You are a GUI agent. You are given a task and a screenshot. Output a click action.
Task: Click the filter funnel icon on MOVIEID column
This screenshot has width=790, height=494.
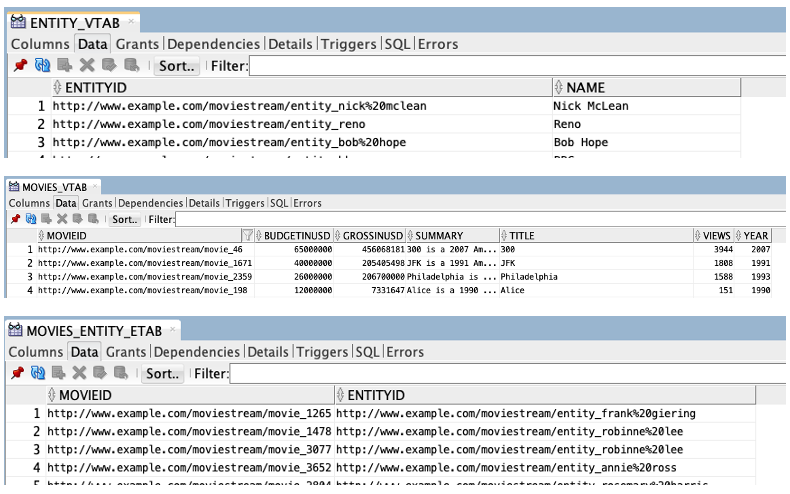pyautogui.click(x=247, y=236)
